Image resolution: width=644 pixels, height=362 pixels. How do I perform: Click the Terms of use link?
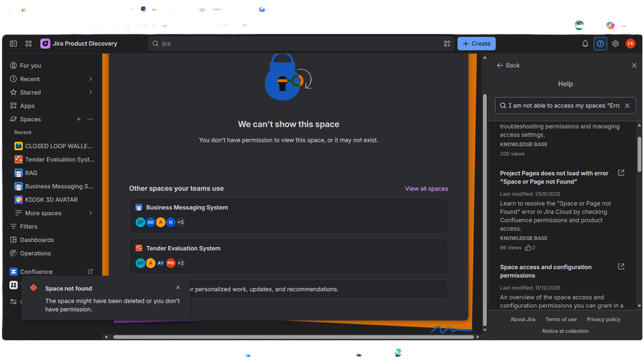[x=561, y=319]
